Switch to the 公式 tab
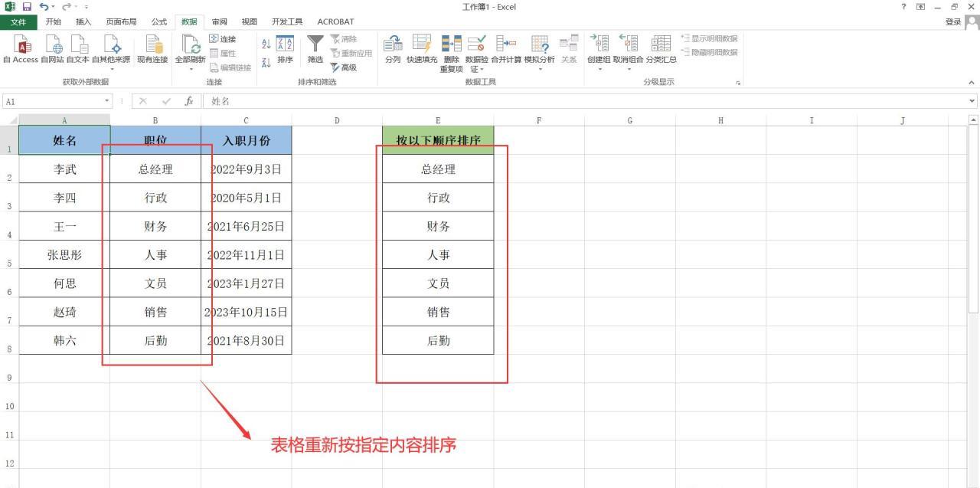The height and width of the screenshot is (488, 980). click(159, 21)
